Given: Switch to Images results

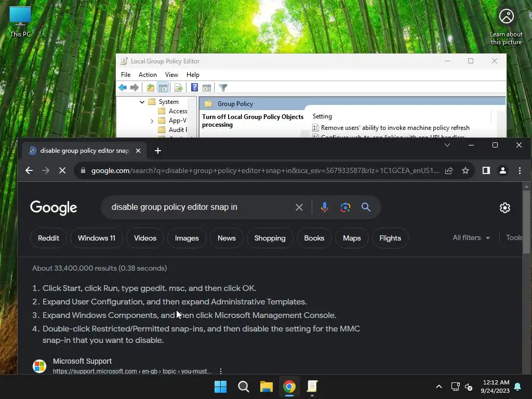Looking at the screenshot, I should click(x=187, y=238).
